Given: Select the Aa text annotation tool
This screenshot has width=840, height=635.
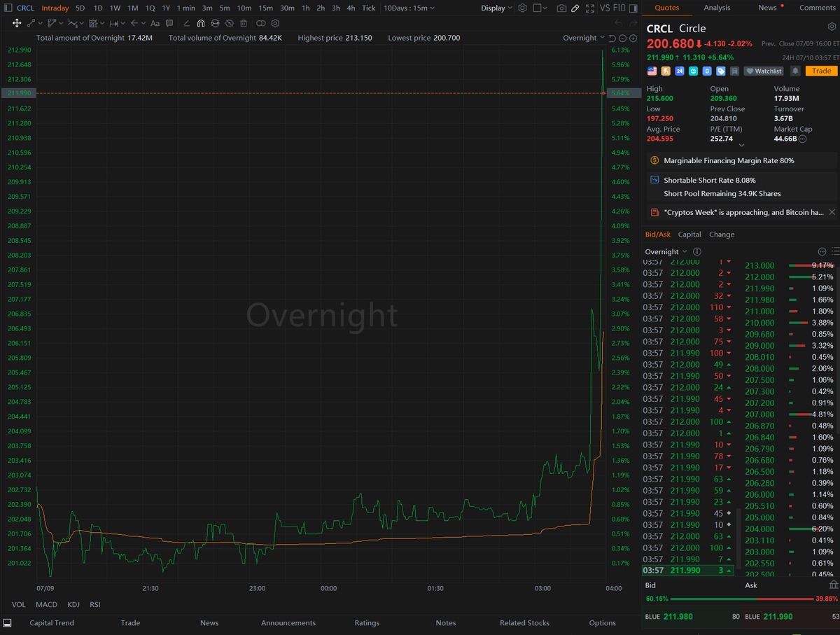Looking at the screenshot, I should 155,23.
